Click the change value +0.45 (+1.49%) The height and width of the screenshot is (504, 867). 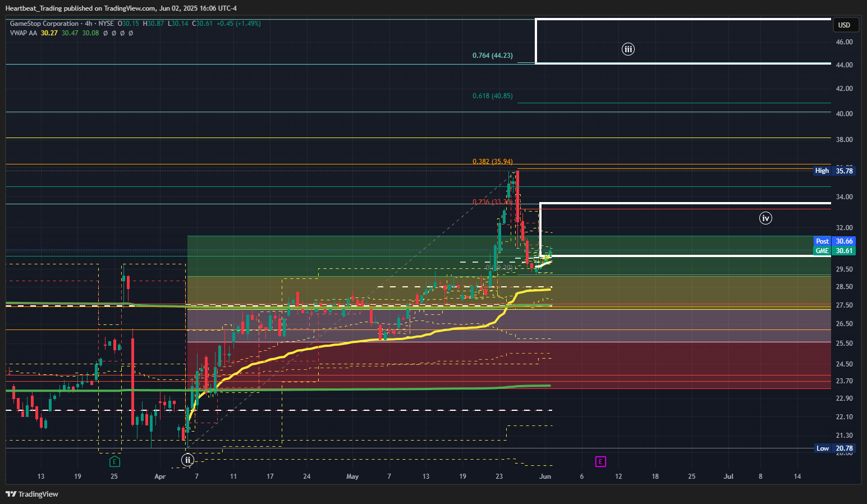238,24
